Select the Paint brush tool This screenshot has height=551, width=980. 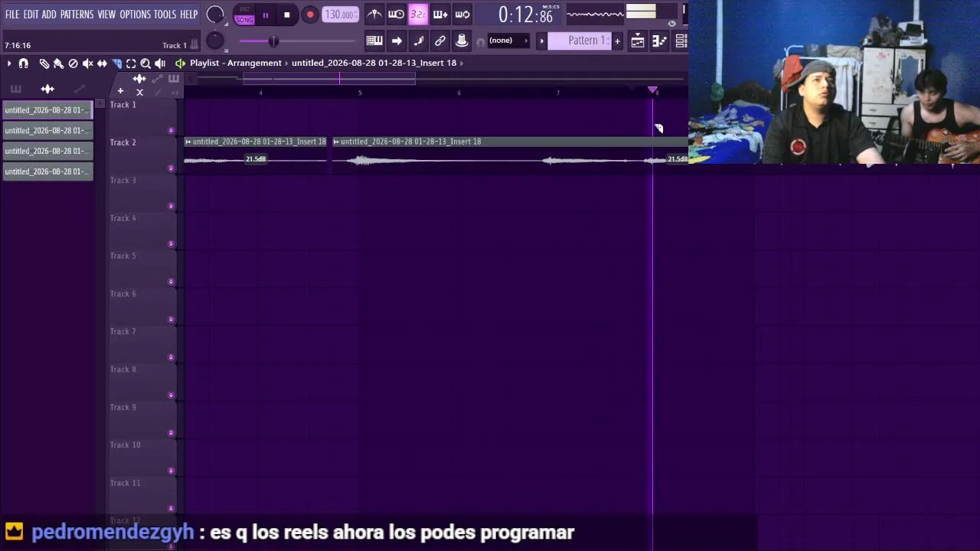(58, 64)
